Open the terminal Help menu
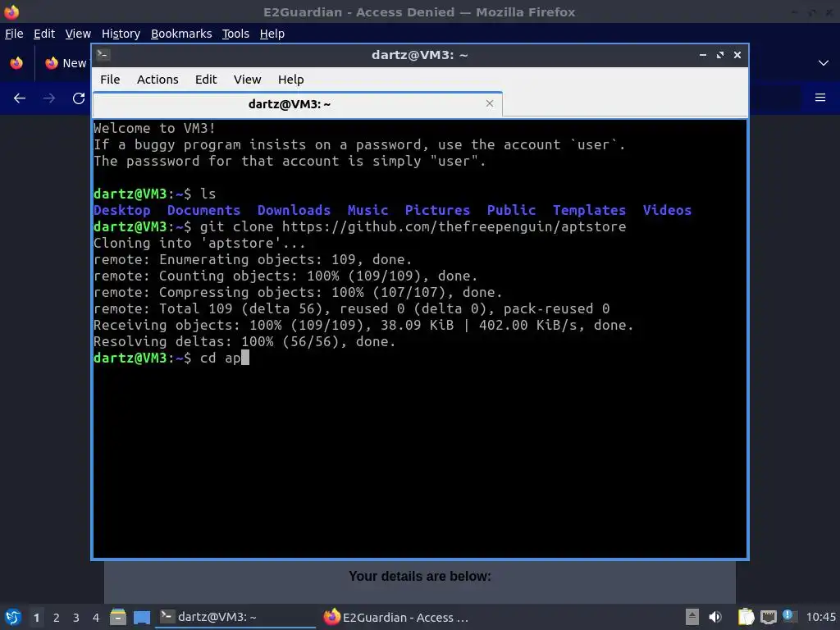The height and width of the screenshot is (630, 840). pyautogui.click(x=291, y=80)
